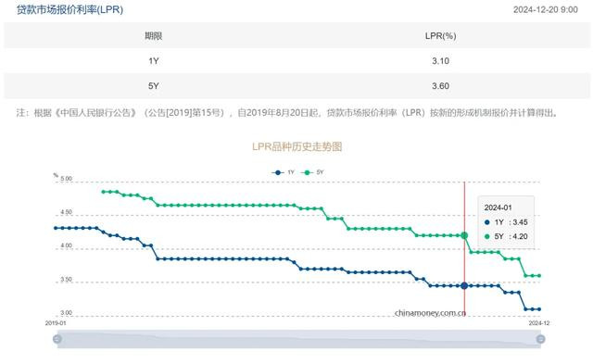Screen dimensions: 593x364
Task: Click the highlighted blue 1Y point at 2024-01
Action: pyautogui.click(x=464, y=286)
